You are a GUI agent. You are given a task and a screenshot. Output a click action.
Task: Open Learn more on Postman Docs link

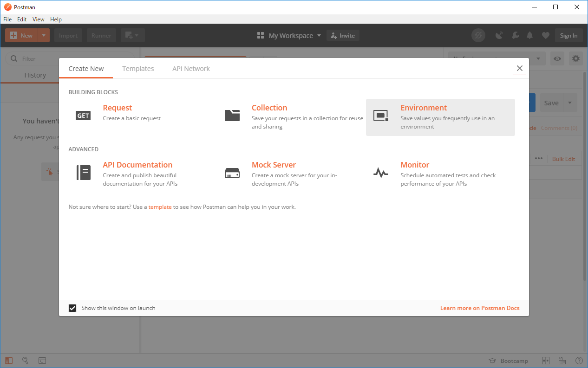(480, 308)
